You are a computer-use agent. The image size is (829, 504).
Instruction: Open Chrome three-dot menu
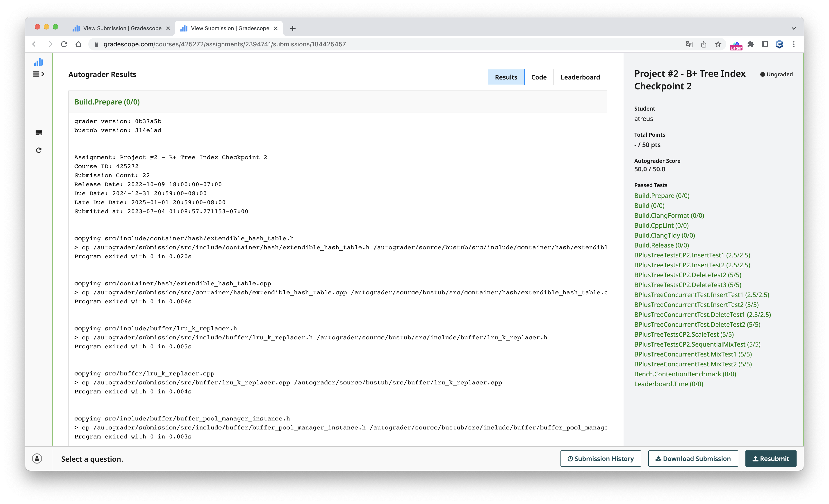tap(794, 44)
